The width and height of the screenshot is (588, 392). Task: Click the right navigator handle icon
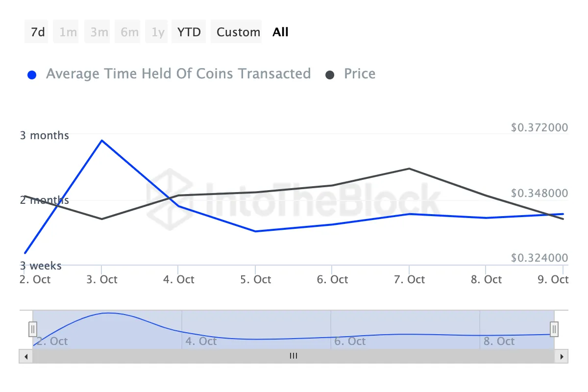553,329
